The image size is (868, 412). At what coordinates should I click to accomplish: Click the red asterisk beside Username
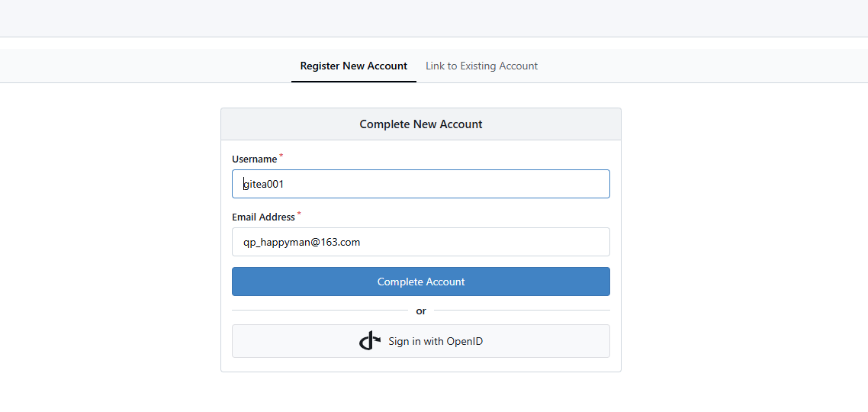coord(281,156)
